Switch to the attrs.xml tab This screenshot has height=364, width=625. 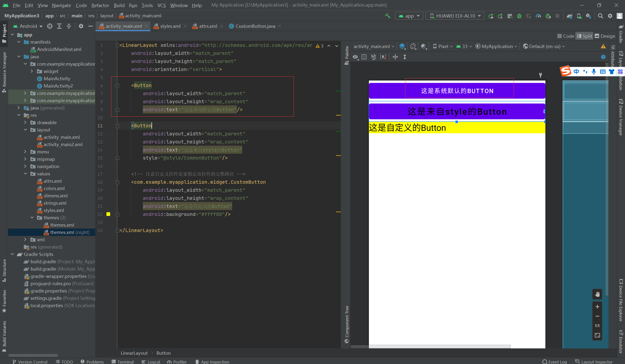[208, 26]
